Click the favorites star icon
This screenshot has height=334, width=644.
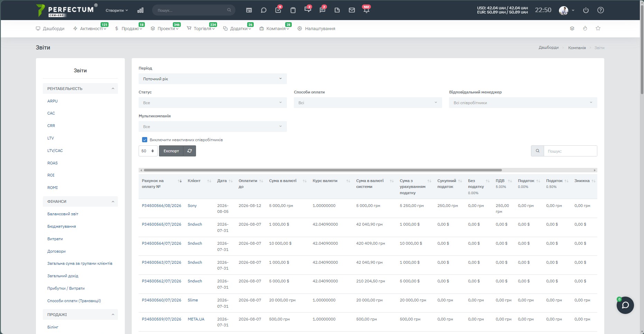click(598, 28)
